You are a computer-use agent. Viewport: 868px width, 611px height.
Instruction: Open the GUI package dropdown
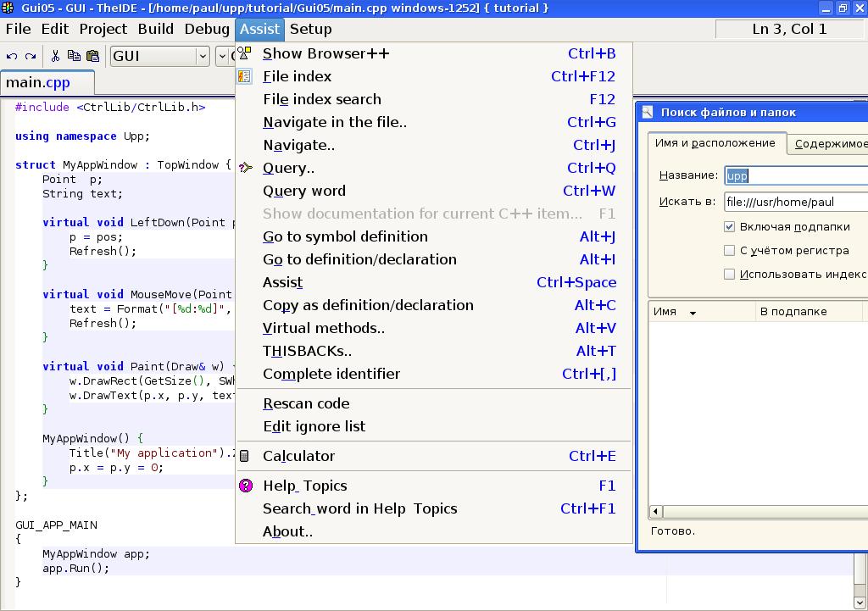pyautogui.click(x=203, y=57)
